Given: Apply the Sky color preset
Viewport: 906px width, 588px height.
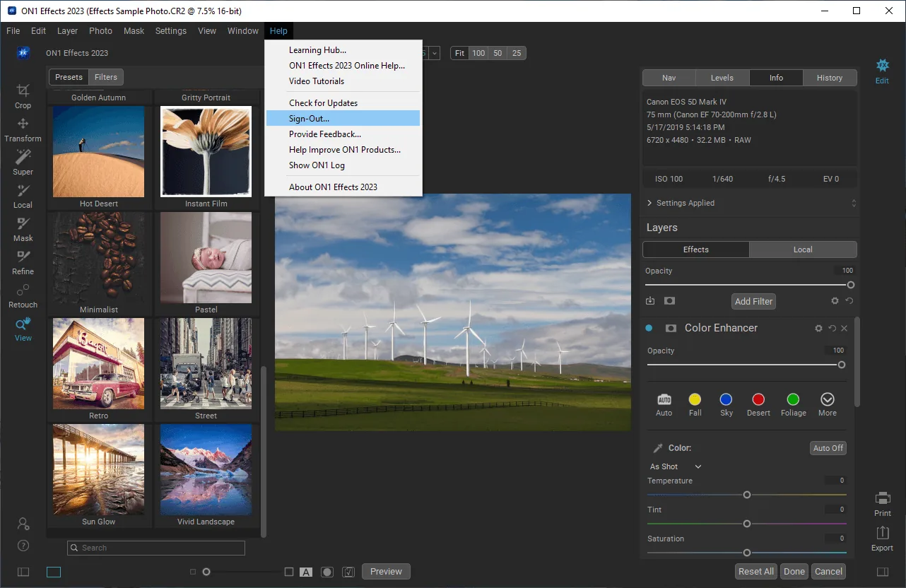Looking at the screenshot, I should click(x=726, y=405).
